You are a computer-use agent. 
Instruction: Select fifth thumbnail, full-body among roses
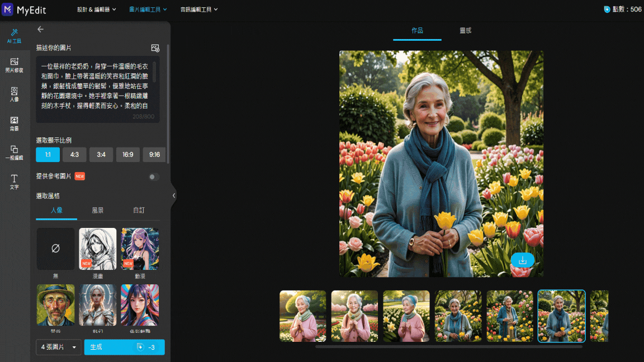[x=510, y=316]
